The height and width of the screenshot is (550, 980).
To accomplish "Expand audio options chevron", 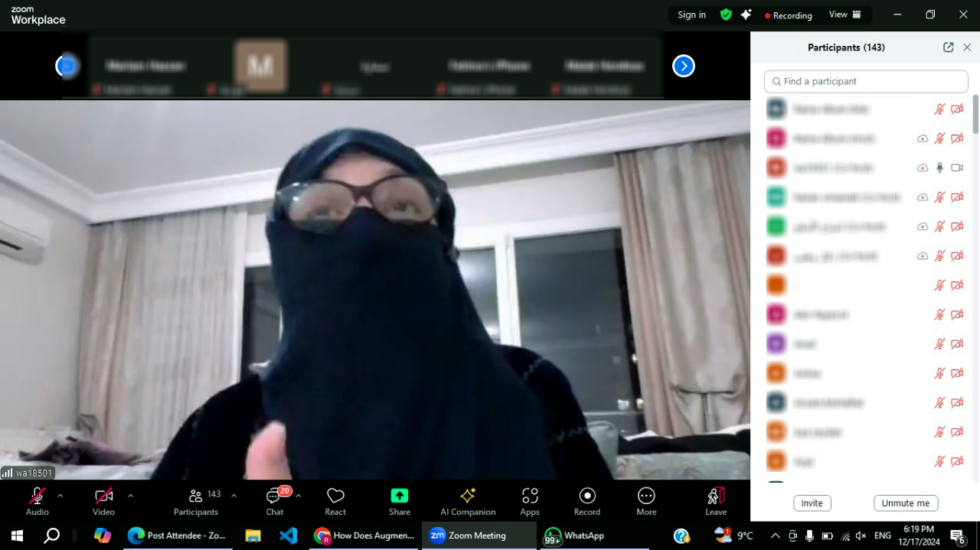I will [x=60, y=496].
